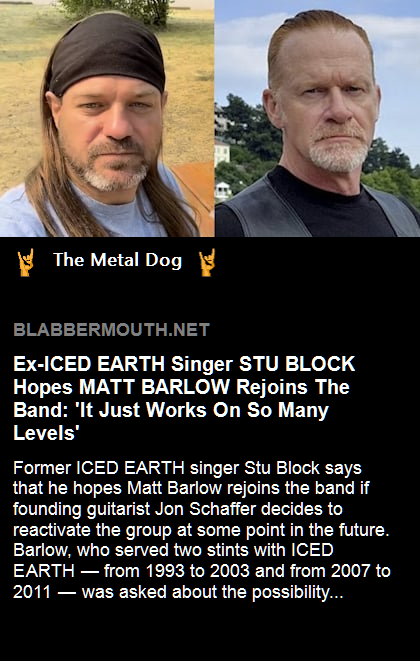Click the word 'Rejoins' in the headline
The width and height of the screenshot is (420, 661).
pyautogui.click(x=272, y=387)
